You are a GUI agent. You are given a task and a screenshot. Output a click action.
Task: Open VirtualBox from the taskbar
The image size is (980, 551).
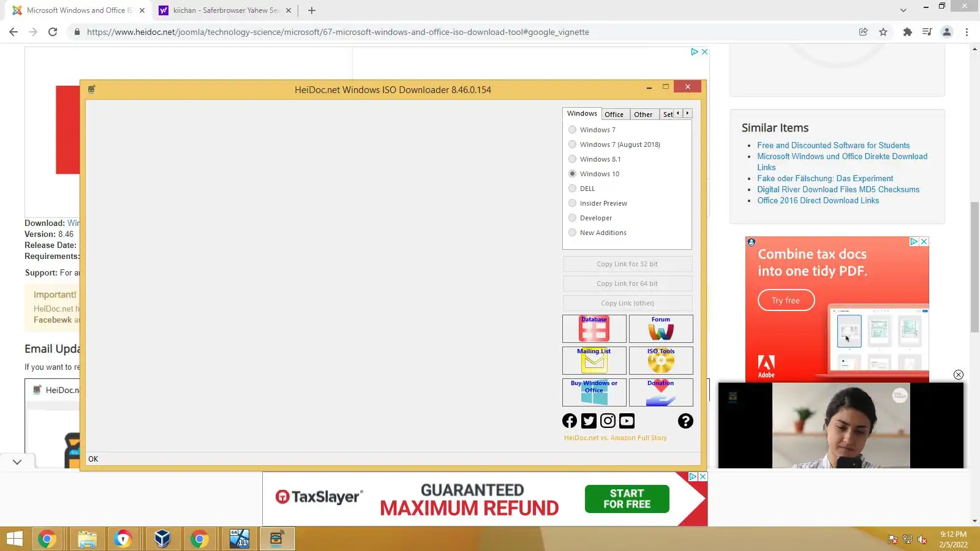coord(162,539)
